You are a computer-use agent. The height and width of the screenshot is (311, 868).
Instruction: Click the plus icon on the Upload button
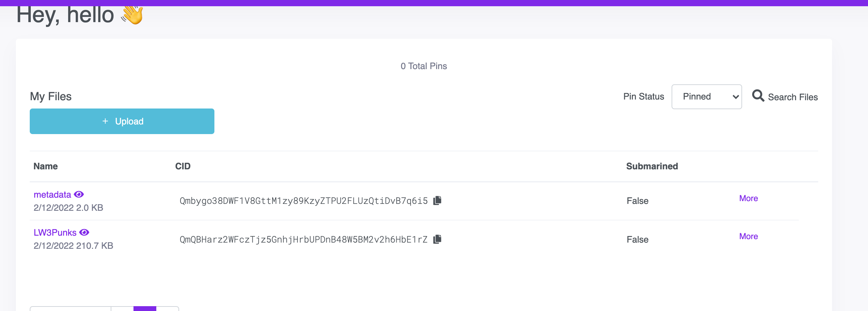(x=105, y=121)
